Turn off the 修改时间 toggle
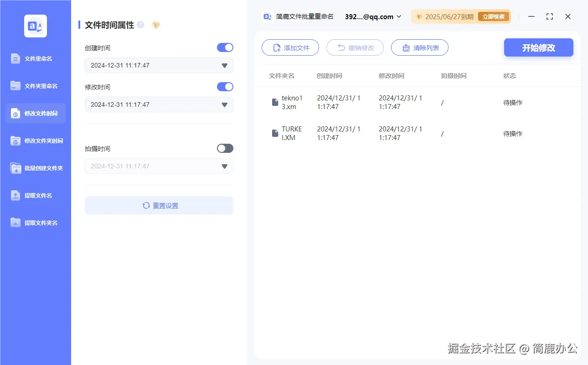 tap(225, 87)
